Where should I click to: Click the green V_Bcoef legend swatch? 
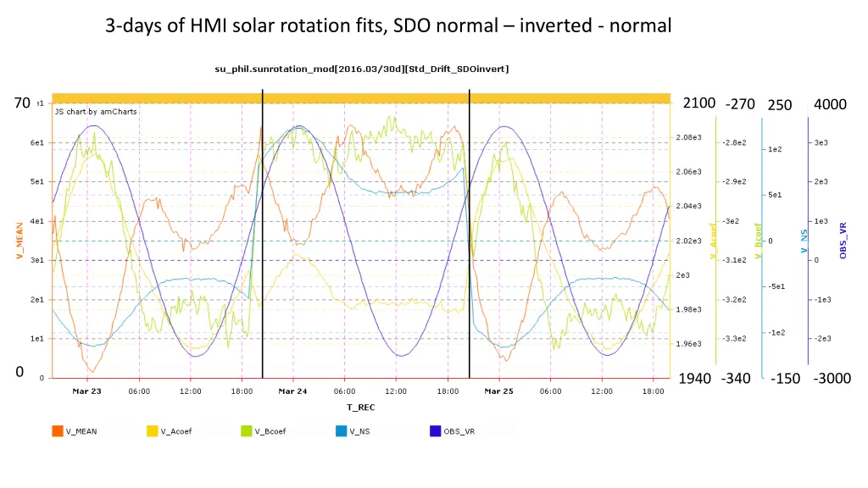[247, 430]
